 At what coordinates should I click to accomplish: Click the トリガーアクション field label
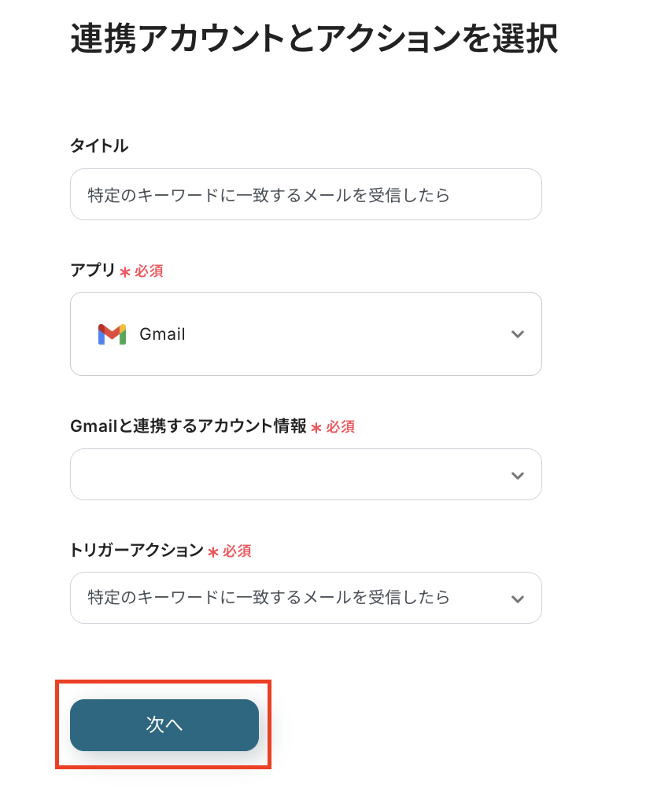coord(137,551)
